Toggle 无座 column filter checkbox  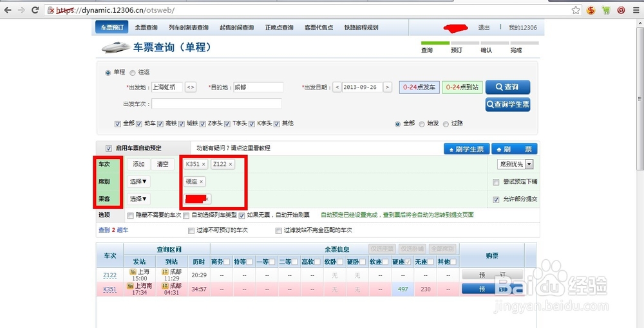[430, 262]
